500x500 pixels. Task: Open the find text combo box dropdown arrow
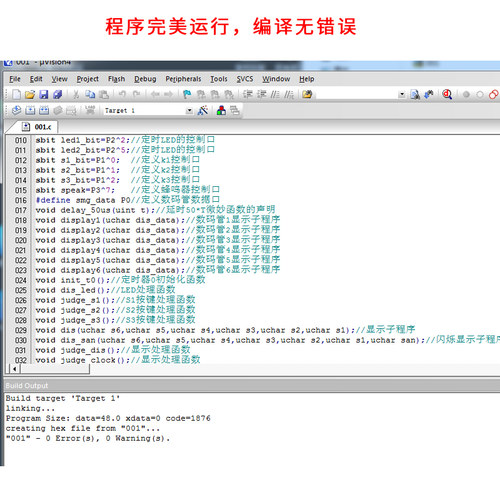click(x=402, y=95)
